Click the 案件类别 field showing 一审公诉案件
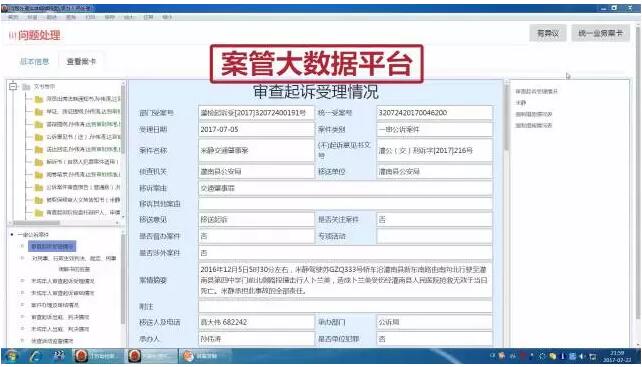The height and width of the screenshot is (367, 642). [x=434, y=130]
